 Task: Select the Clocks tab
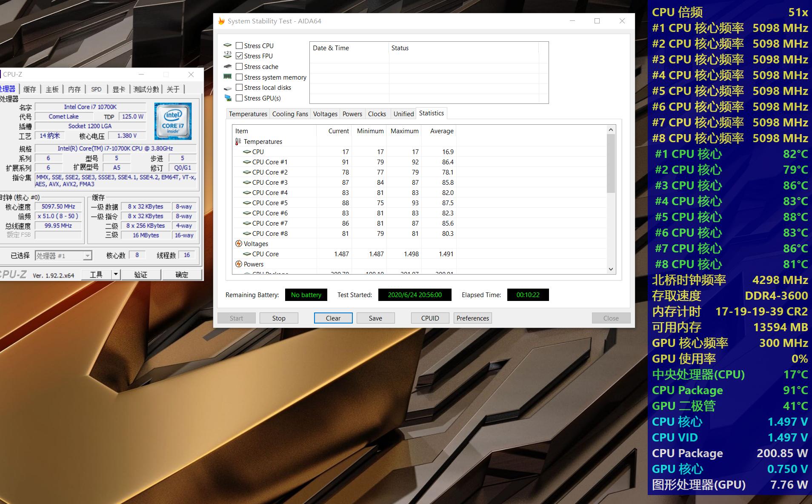(377, 114)
